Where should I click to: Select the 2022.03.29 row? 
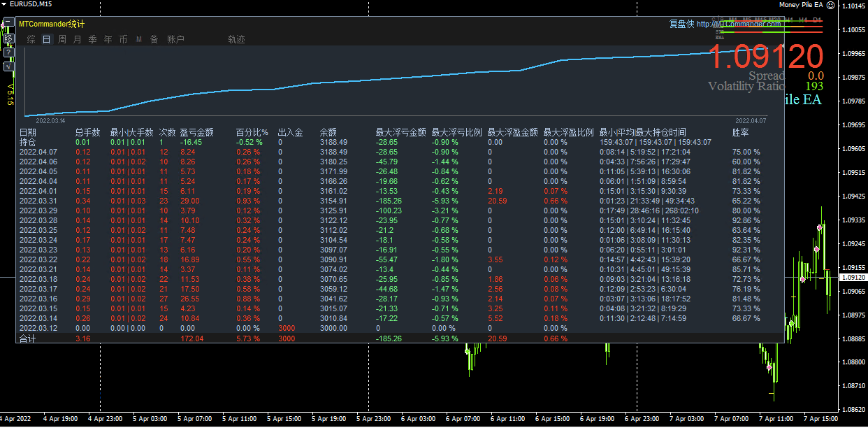tap(400, 211)
